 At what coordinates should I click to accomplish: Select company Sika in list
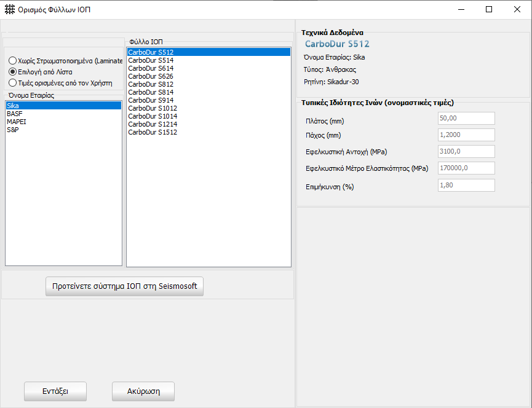[x=63, y=106]
